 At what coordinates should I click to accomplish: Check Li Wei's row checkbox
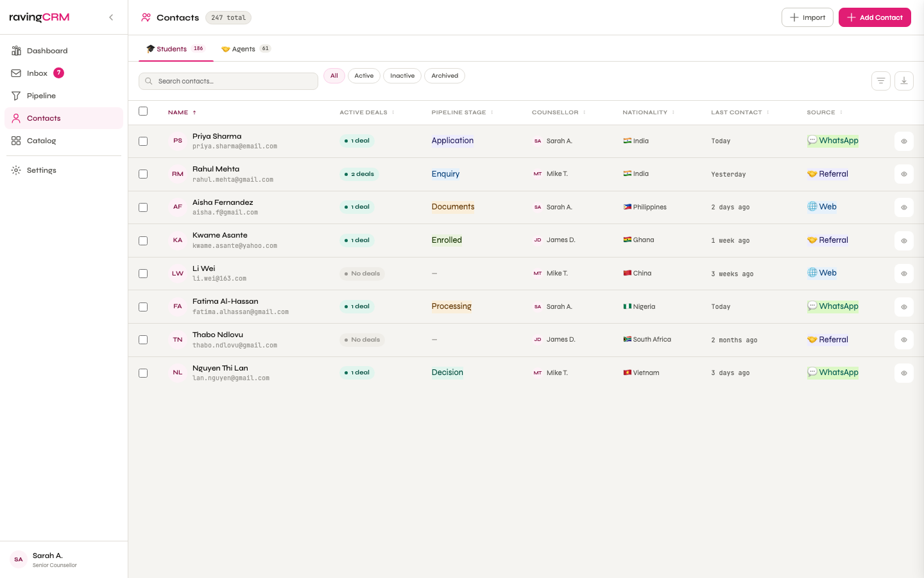[143, 273]
